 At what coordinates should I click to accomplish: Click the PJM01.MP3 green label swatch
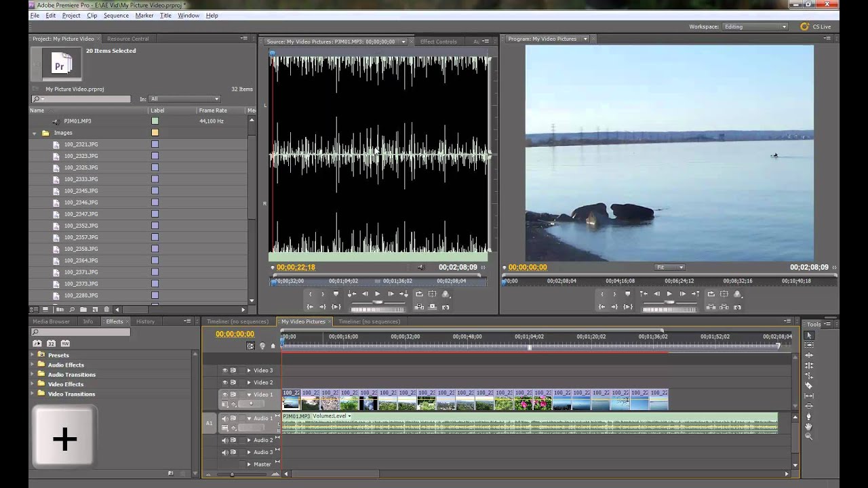[155, 121]
